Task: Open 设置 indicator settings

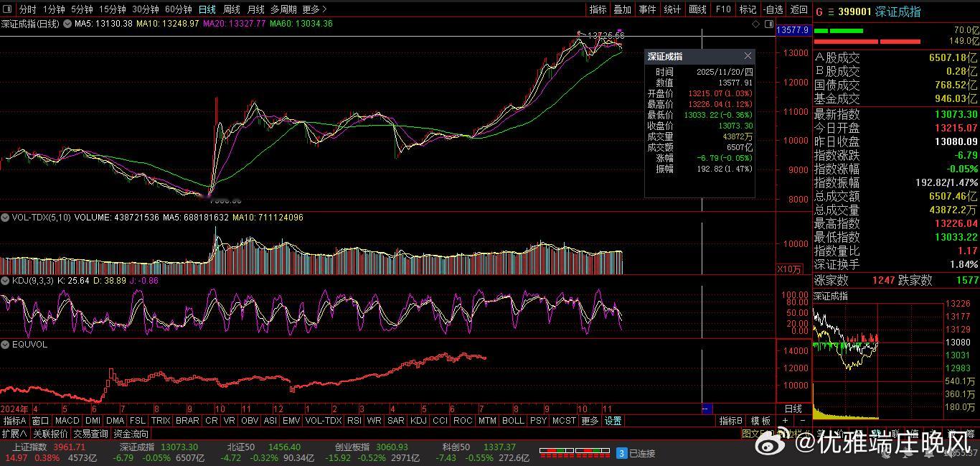Action: (x=613, y=421)
